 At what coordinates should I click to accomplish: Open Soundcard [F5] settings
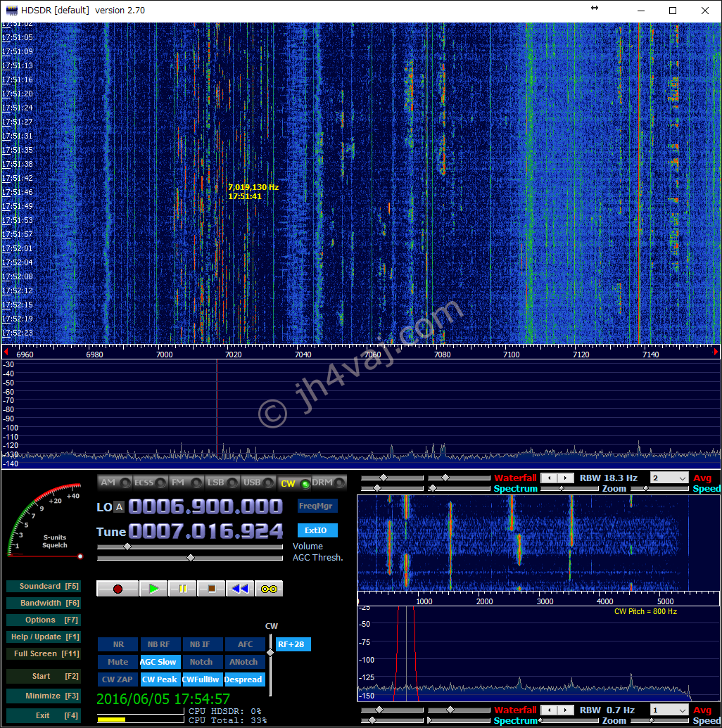click(44, 587)
